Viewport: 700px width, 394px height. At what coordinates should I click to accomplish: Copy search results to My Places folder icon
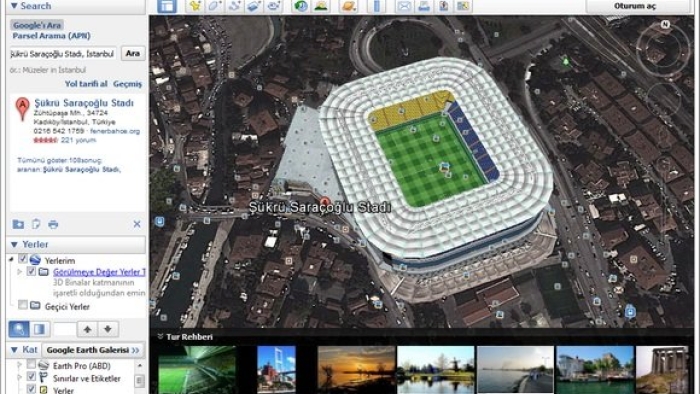18,224
